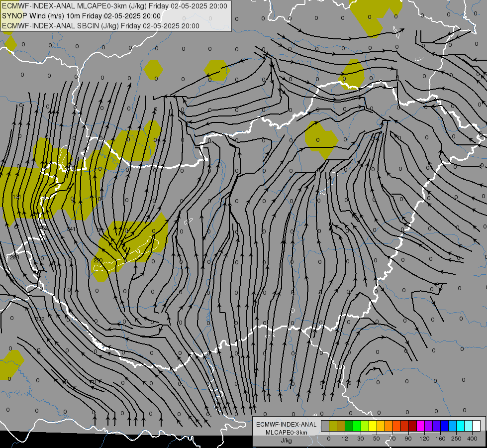The image size is (487, 448).
Task: Select the brick red legend swatch
Action: coord(405,426)
